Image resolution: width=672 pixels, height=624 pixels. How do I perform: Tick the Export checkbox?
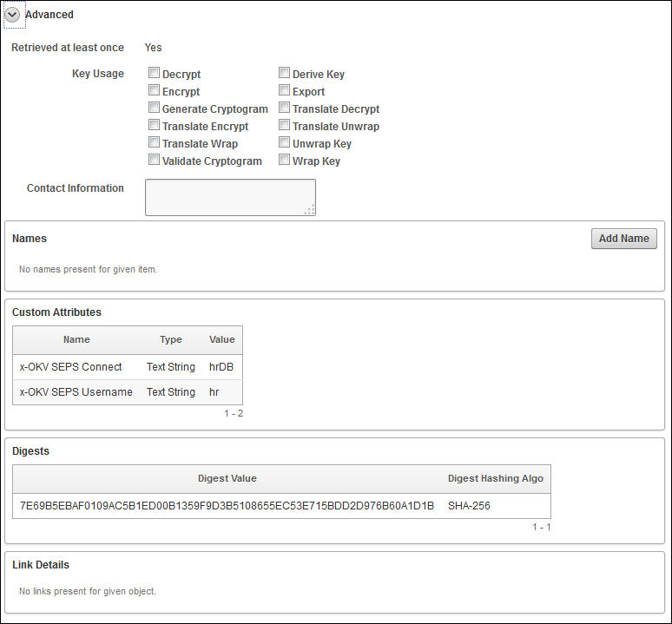[x=284, y=90]
